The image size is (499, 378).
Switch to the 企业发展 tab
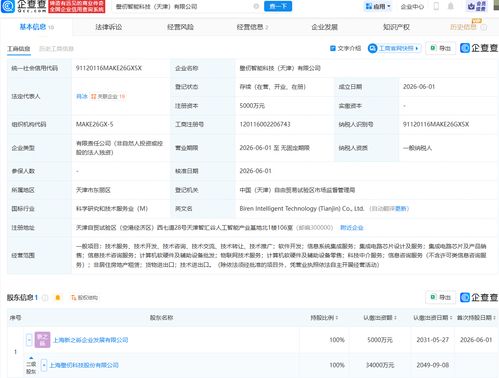coord(324,27)
